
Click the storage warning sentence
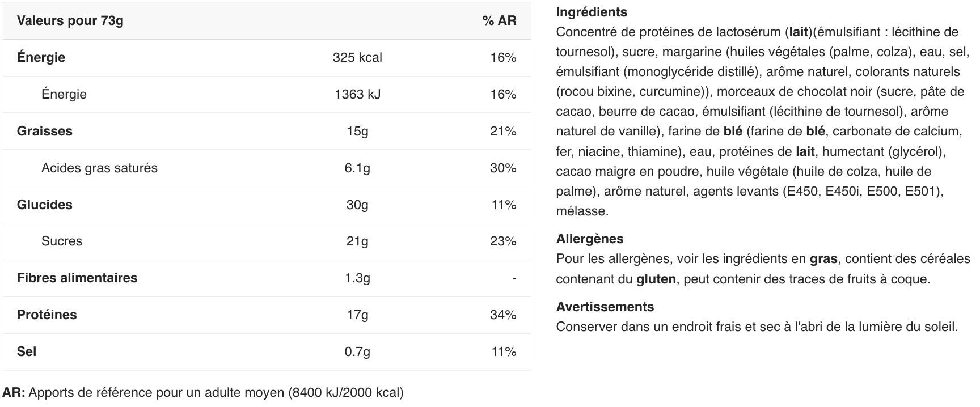pos(757,327)
